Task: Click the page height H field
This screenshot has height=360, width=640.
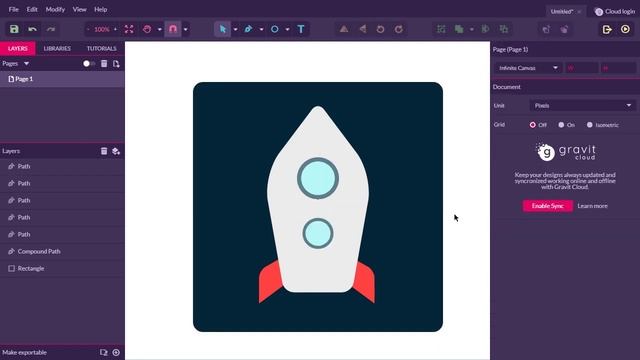Action: 618,68
